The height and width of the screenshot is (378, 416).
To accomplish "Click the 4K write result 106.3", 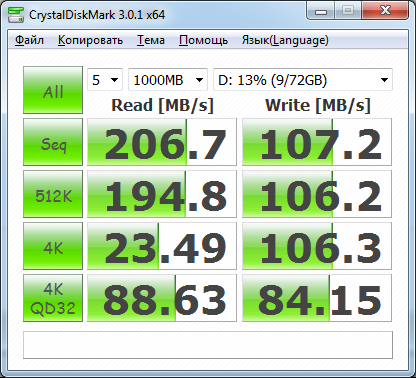I will point(317,246).
